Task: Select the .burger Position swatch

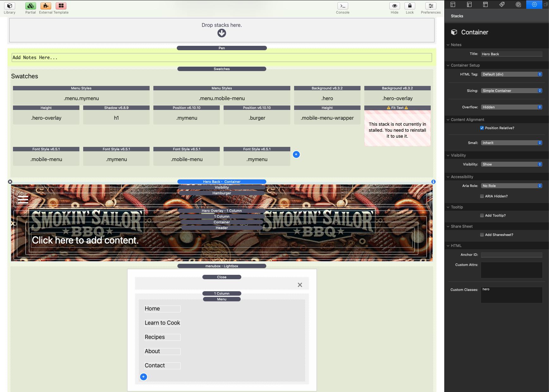Action: (257, 115)
